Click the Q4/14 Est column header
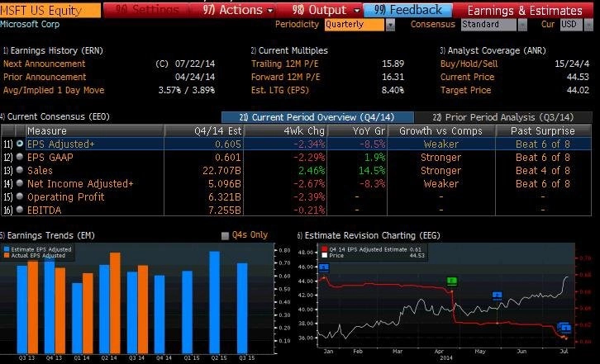Viewport: 600px width, 364px height. (204, 130)
